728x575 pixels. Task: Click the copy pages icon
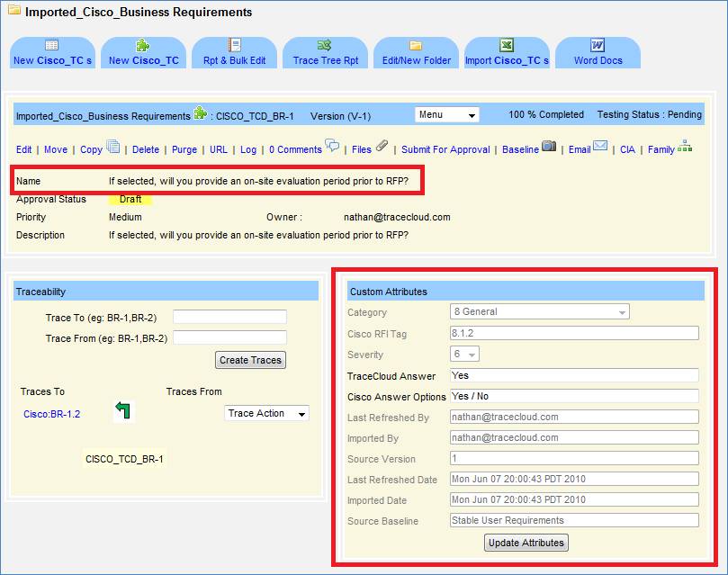pyautogui.click(x=112, y=146)
